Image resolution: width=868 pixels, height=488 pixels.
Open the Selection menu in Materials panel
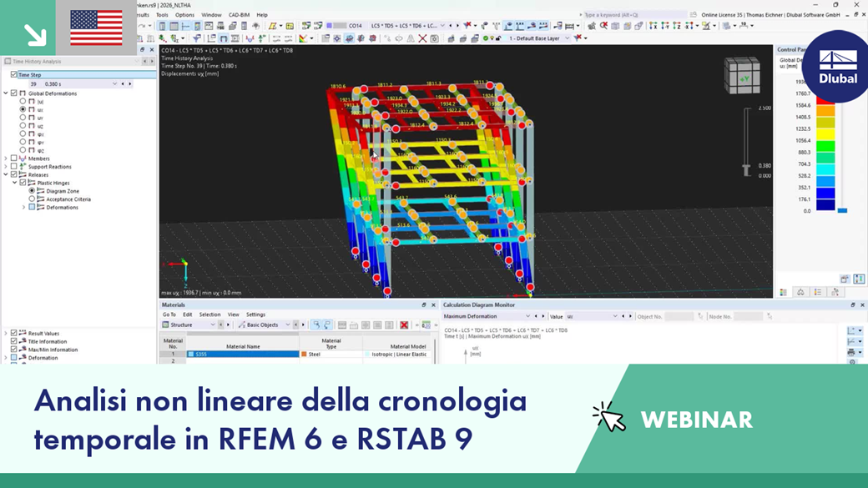click(x=209, y=314)
